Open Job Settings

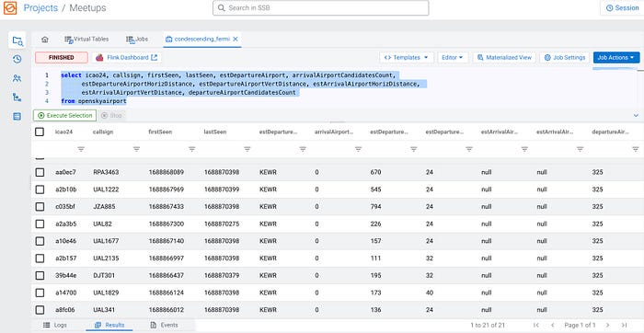pos(564,57)
